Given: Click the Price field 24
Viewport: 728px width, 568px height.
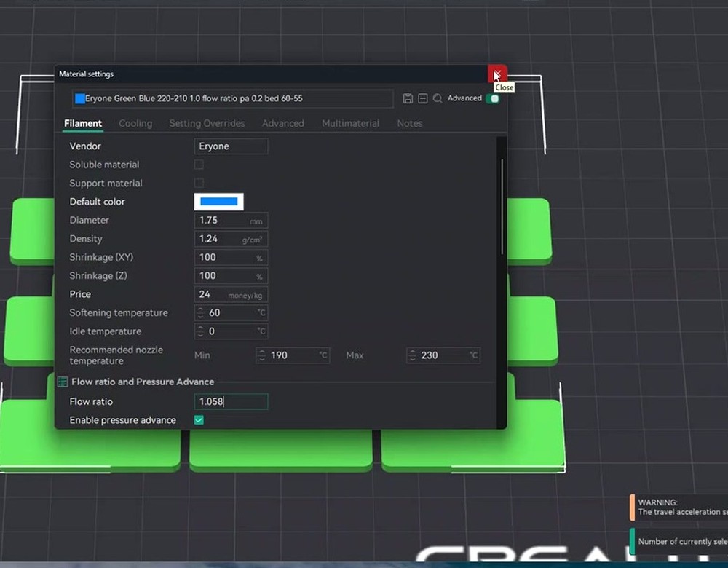Looking at the screenshot, I should [x=231, y=294].
